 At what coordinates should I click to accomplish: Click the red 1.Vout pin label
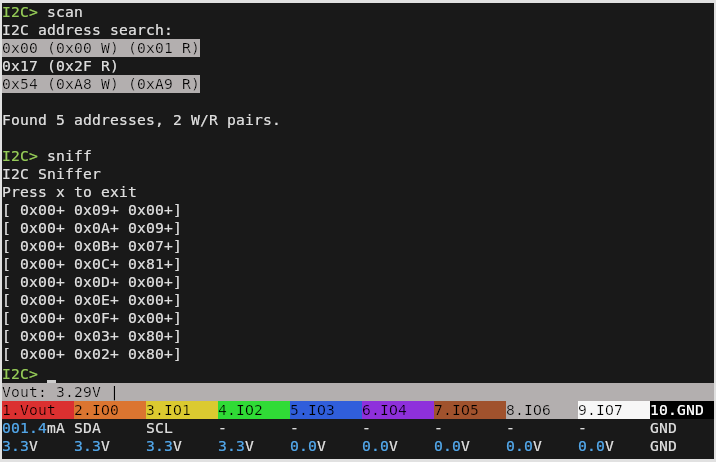(37, 410)
